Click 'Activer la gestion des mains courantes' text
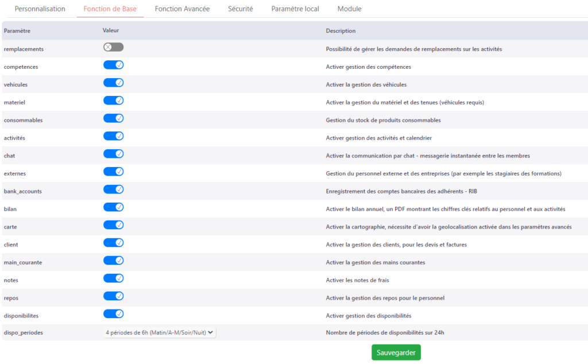This screenshot has height=364, width=588. tap(376, 262)
